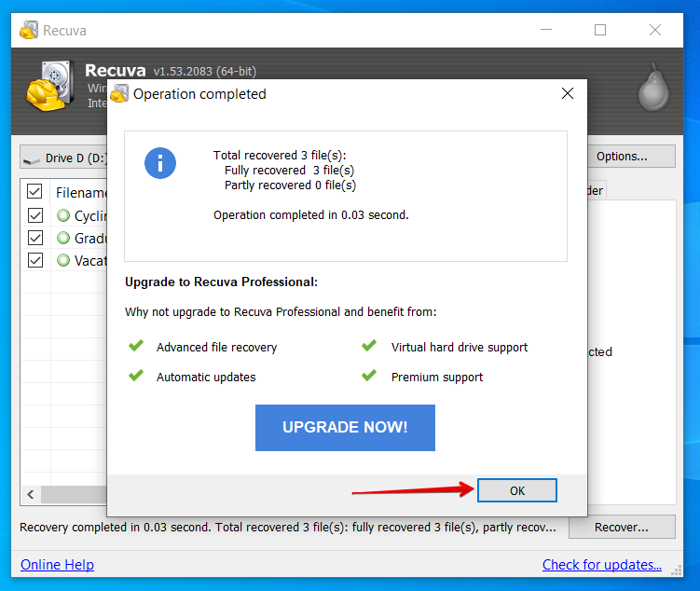Click Recuva icon in dialog title bar
Image resolution: width=700 pixels, height=591 pixels.
(119, 94)
